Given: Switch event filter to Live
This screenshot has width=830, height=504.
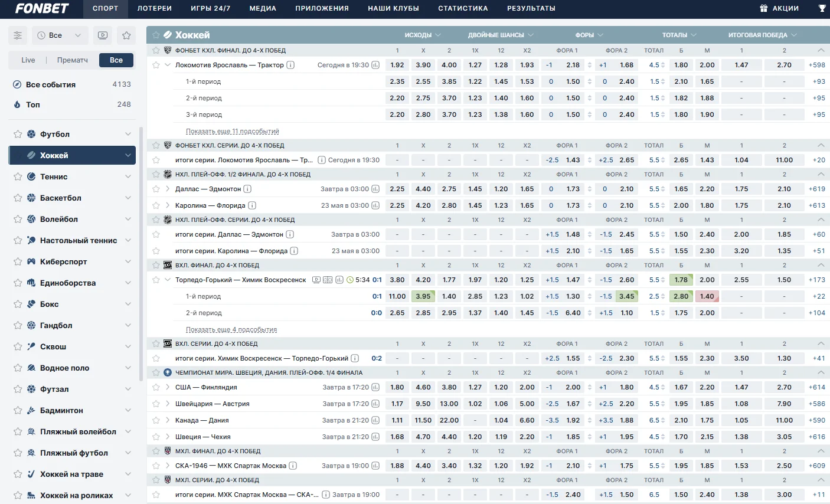Looking at the screenshot, I should coord(28,60).
